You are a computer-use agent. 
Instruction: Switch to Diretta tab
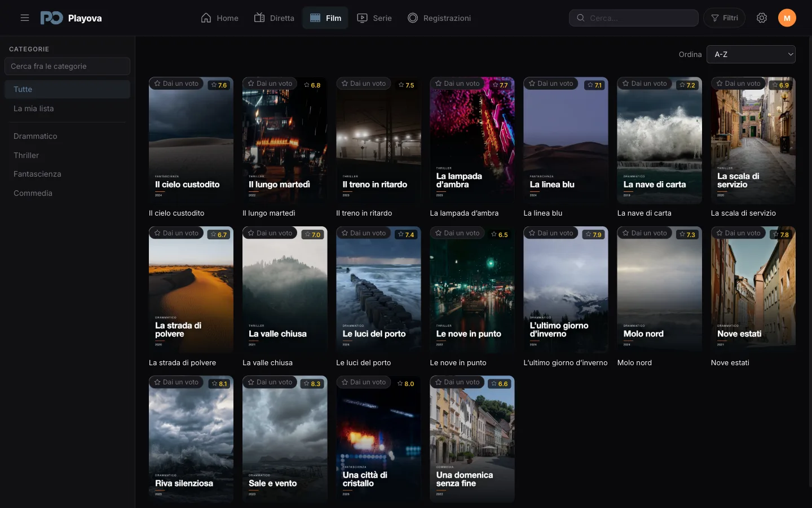(x=274, y=18)
